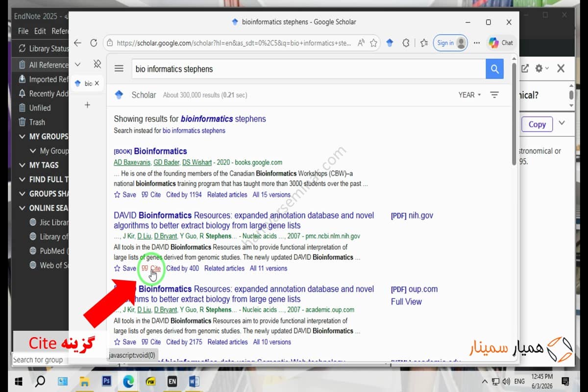Collapse the MY TAGS section
The image size is (588, 392).
click(x=22, y=165)
